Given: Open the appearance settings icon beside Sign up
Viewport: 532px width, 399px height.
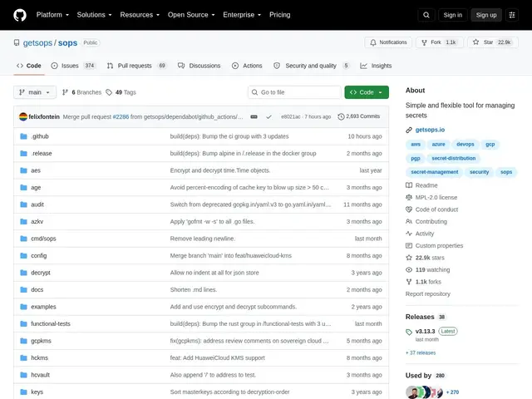Looking at the screenshot, I should point(512,15).
